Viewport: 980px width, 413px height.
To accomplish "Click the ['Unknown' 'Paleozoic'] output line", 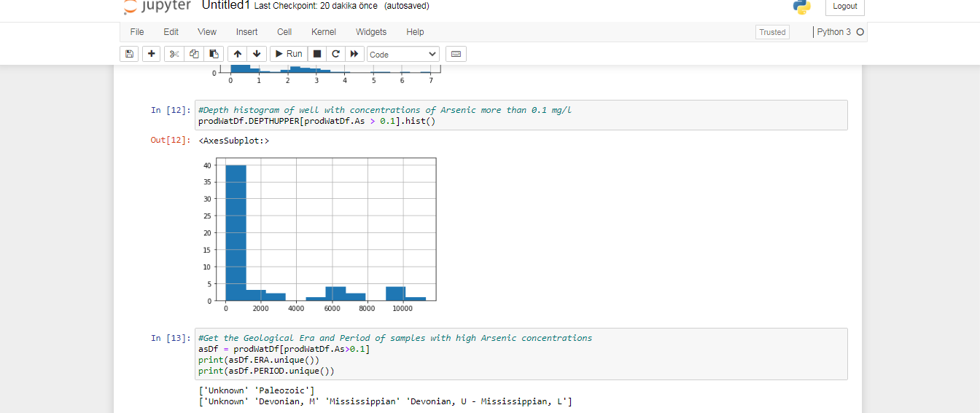I will click(x=256, y=391).
